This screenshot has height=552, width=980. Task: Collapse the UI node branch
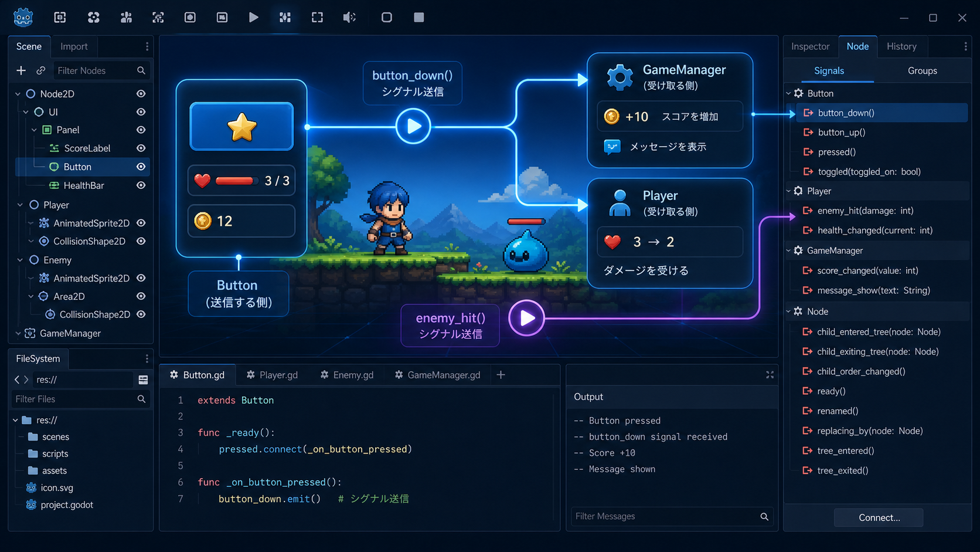coord(26,112)
